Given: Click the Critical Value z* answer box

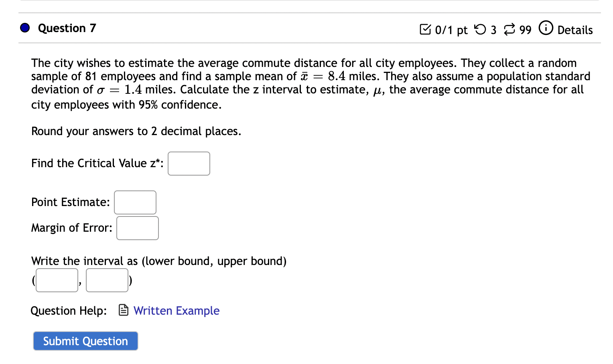Looking at the screenshot, I should click(x=189, y=163).
